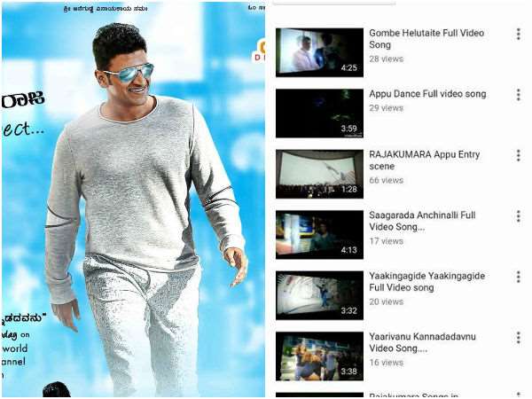The height and width of the screenshot is (399, 532).
Task: Open the Gombe Helutaite Full Video Song title
Action: click(x=426, y=38)
